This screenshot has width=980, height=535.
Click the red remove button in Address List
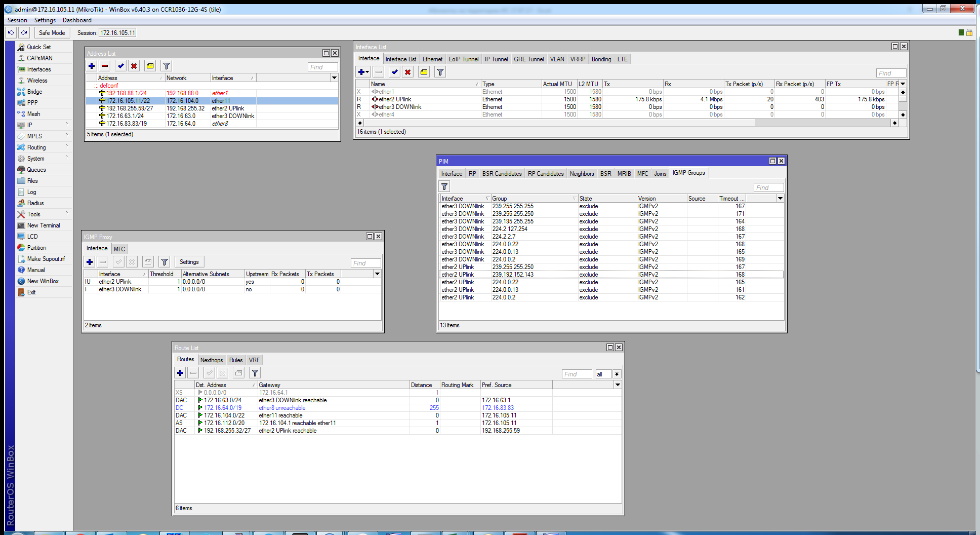[105, 66]
